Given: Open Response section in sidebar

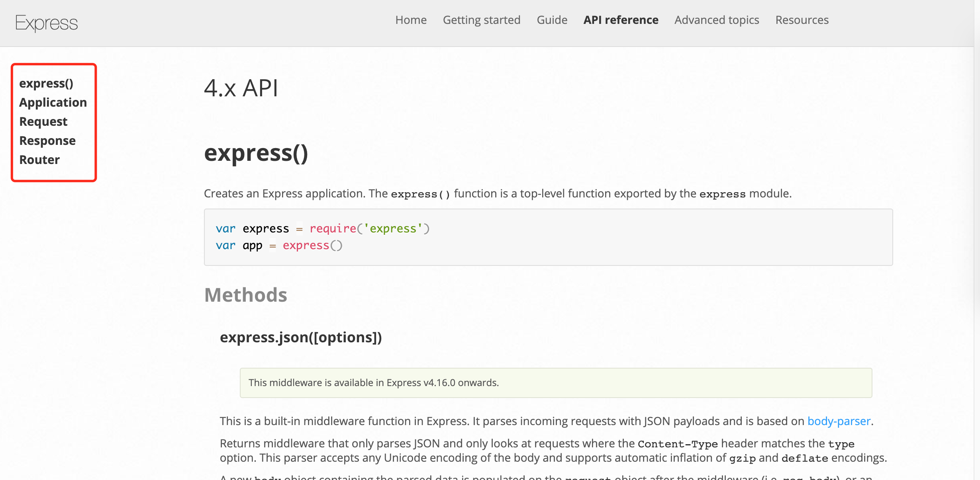Looking at the screenshot, I should [47, 140].
